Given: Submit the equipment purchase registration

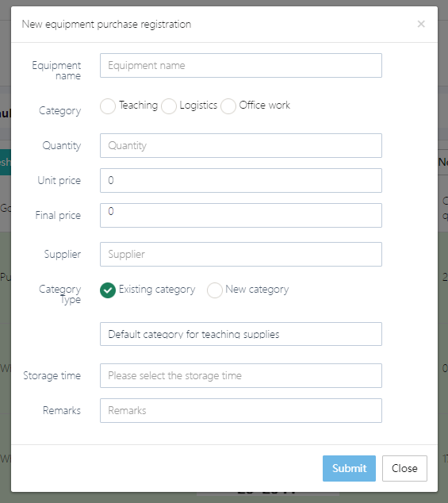Looking at the screenshot, I should [x=349, y=468].
